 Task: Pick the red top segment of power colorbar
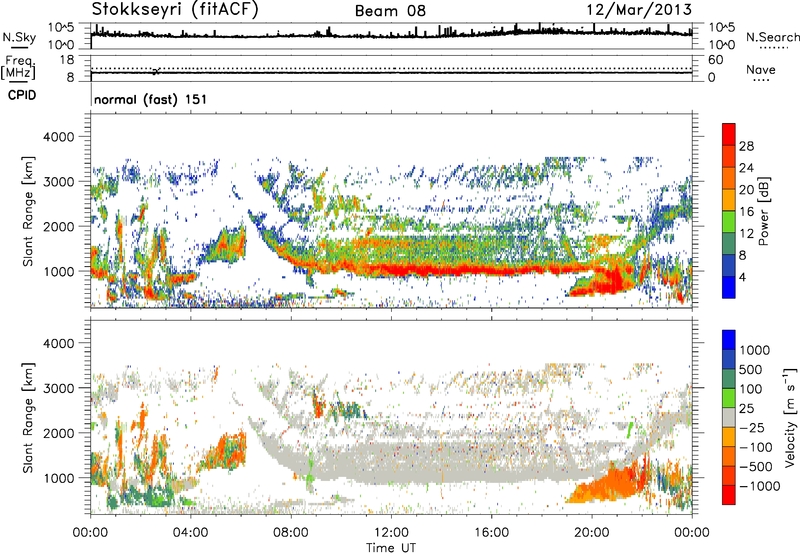pos(729,134)
